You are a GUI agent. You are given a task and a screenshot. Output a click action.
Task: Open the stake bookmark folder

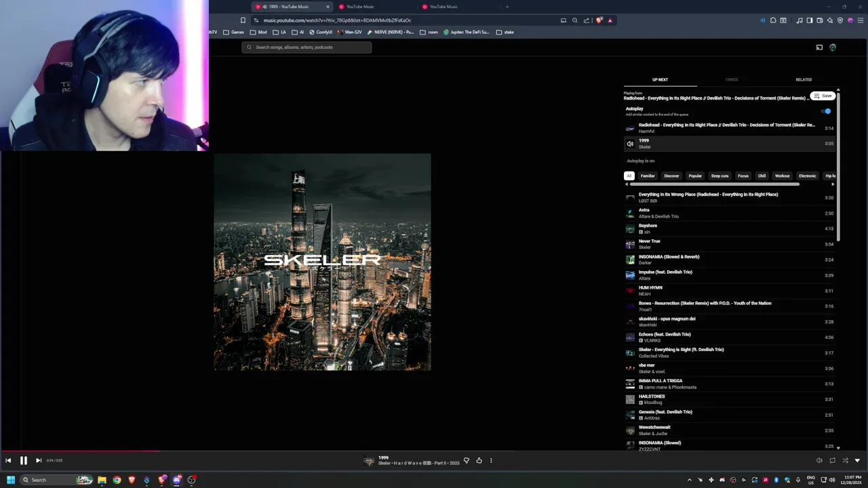[x=505, y=32]
